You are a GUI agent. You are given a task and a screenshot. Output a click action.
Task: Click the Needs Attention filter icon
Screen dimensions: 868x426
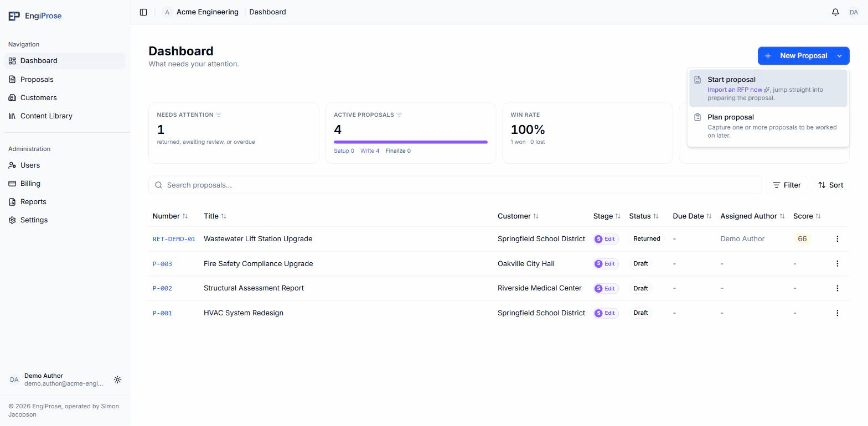point(219,115)
